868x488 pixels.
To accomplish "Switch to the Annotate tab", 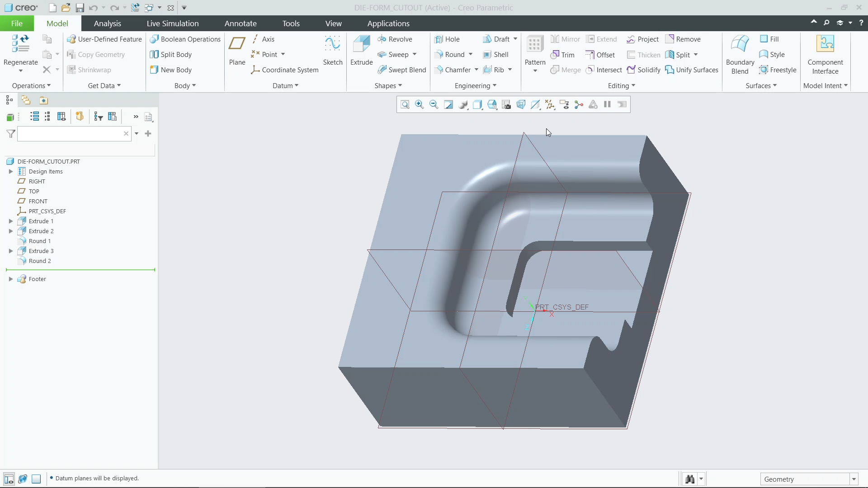I will [x=241, y=23].
